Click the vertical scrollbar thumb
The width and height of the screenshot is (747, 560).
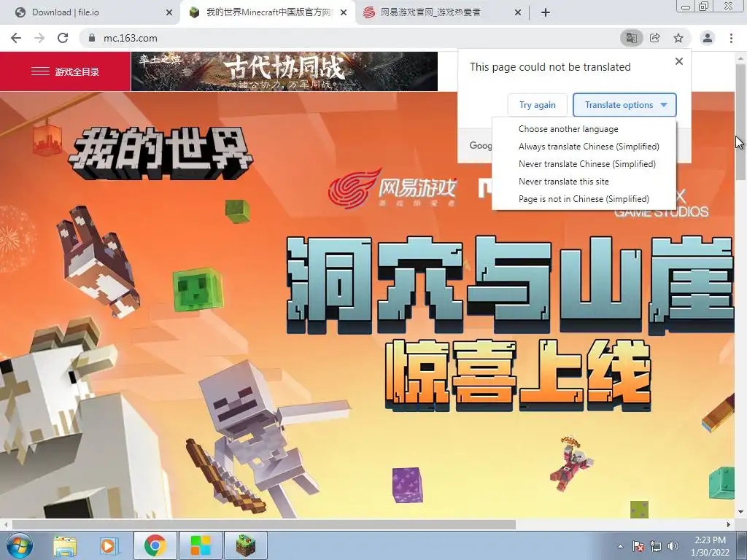pos(740,121)
